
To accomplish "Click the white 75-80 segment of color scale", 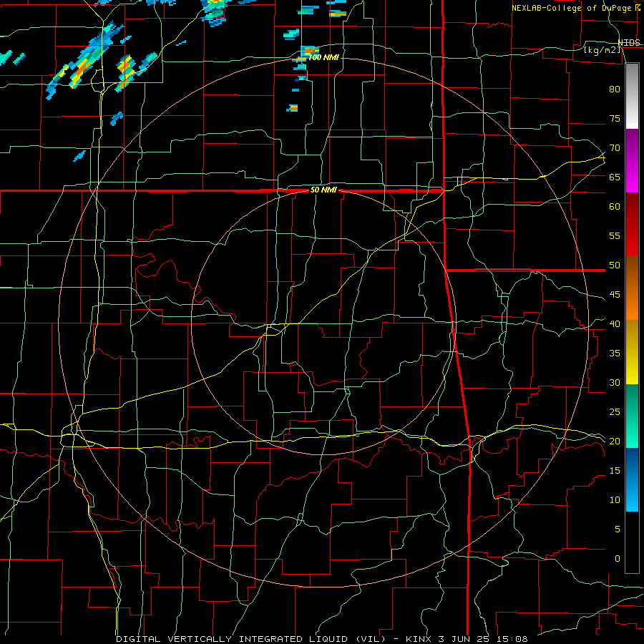I will (632, 96).
